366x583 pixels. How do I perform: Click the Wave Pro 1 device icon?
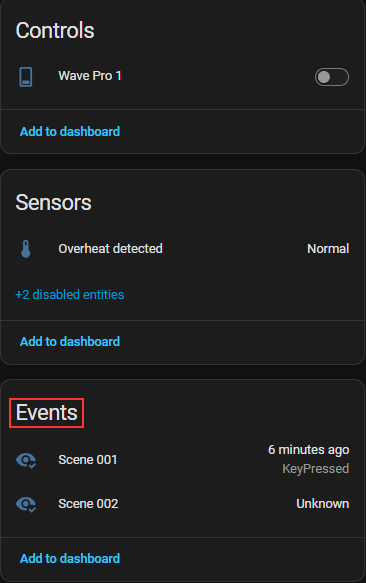26,77
